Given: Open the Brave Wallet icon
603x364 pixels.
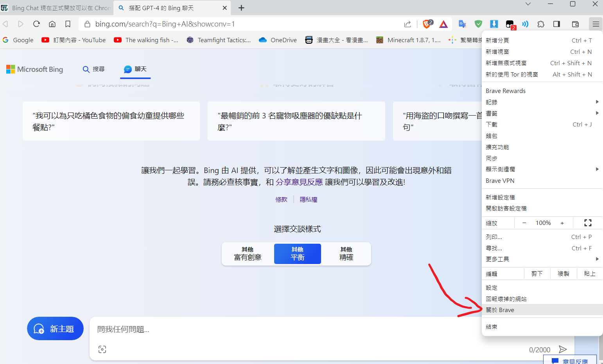Looking at the screenshot, I should point(575,24).
